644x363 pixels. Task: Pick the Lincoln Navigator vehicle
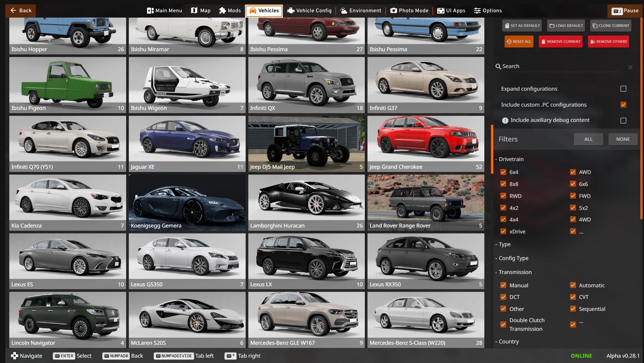point(68,319)
